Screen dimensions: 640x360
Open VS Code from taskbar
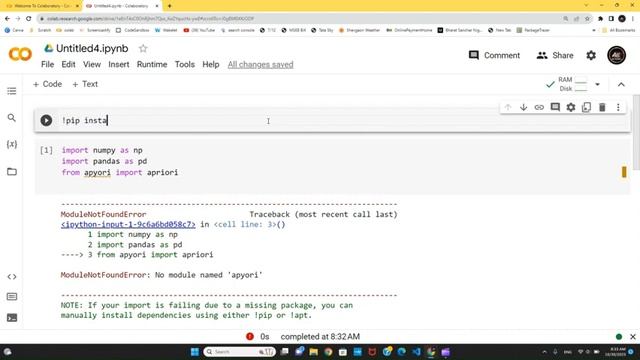pos(416,352)
